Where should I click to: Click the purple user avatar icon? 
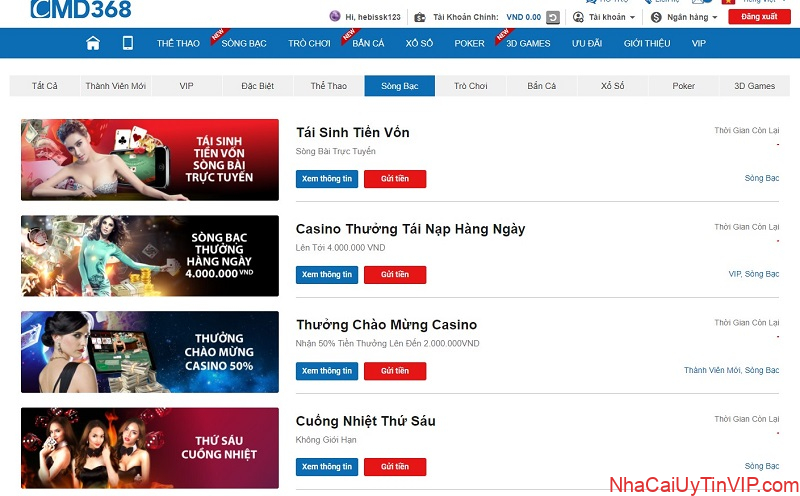click(335, 16)
